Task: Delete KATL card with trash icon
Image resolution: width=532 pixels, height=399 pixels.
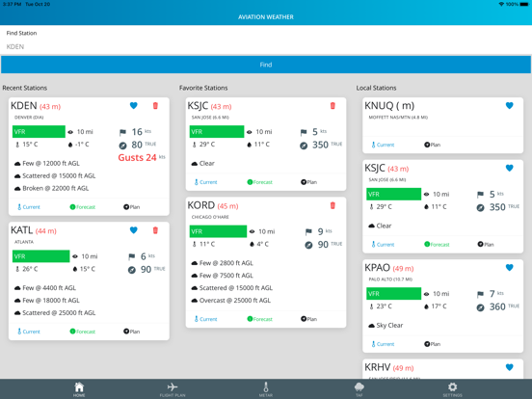Action: [x=155, y=230]
